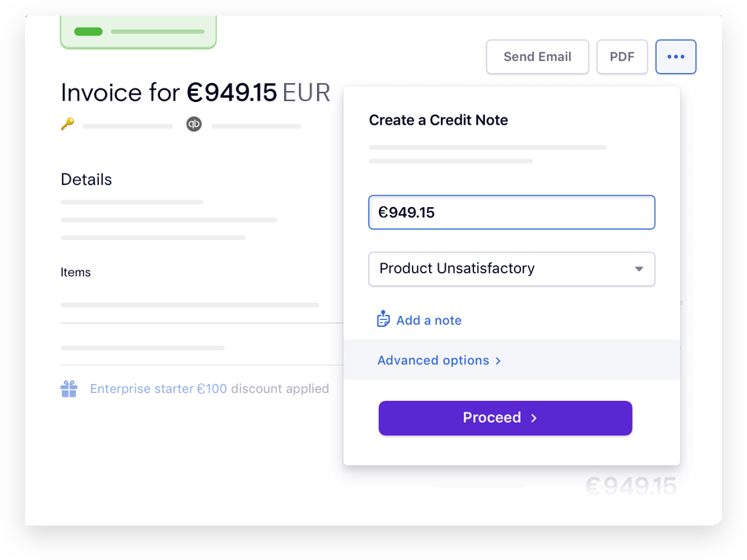The image size is (747, 560).
Task: Click the Details section header
Action: coord(86,179)
